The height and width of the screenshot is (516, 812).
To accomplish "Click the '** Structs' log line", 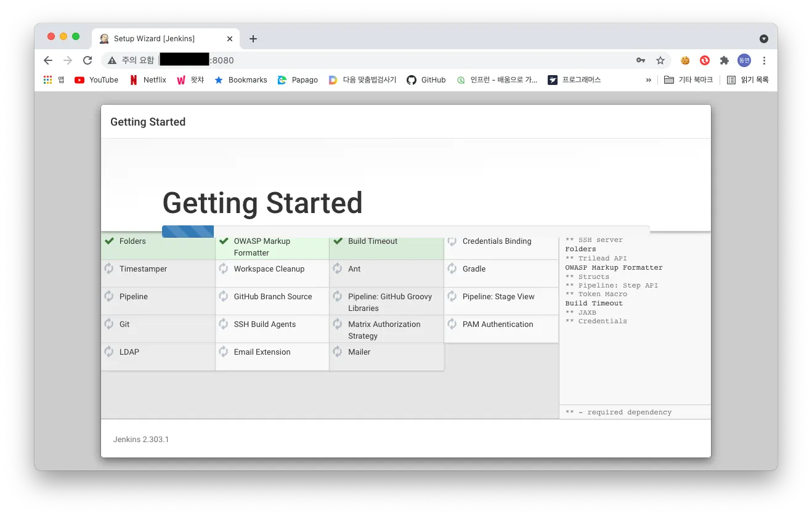I will tap(587, 276).
